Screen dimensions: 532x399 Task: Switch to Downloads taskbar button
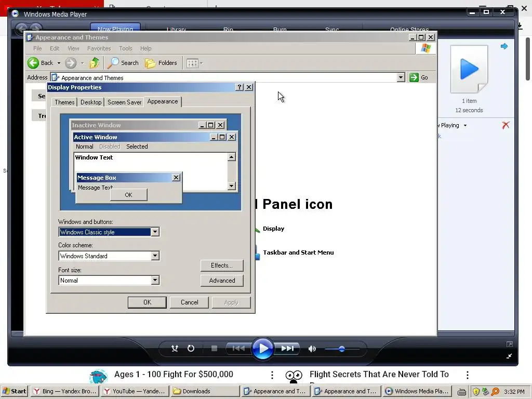(205, 391)
